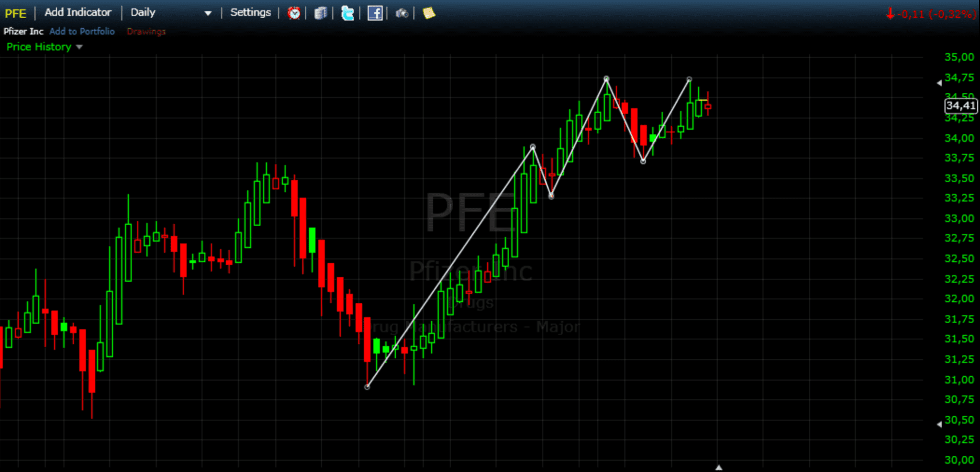Add a yellow sticky note
The image size is (980, 472).
point(429,13)
